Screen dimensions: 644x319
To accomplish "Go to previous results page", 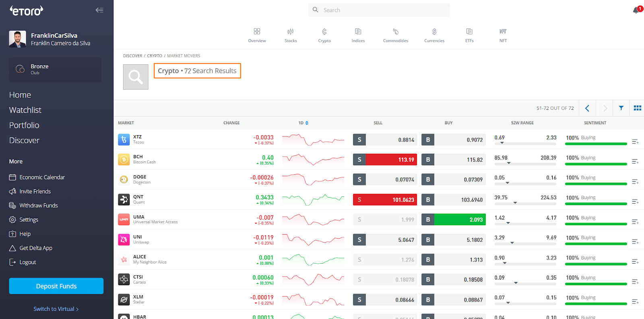I will point(587,108).
